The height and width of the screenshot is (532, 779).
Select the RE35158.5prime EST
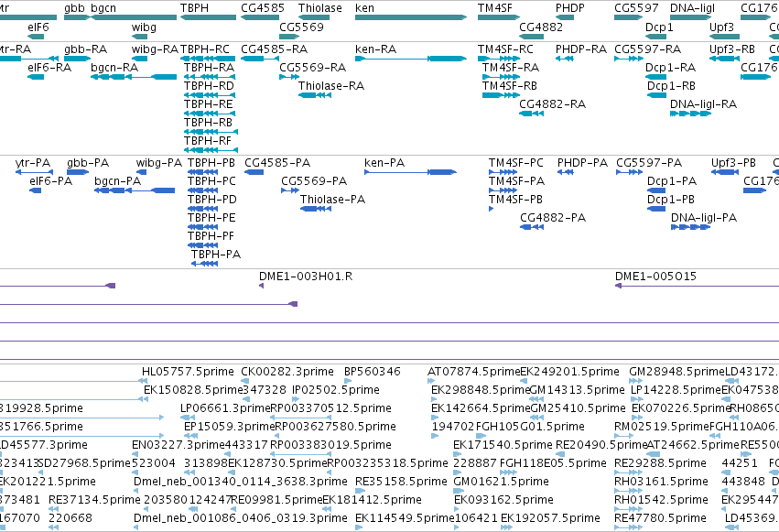(359, 491)
